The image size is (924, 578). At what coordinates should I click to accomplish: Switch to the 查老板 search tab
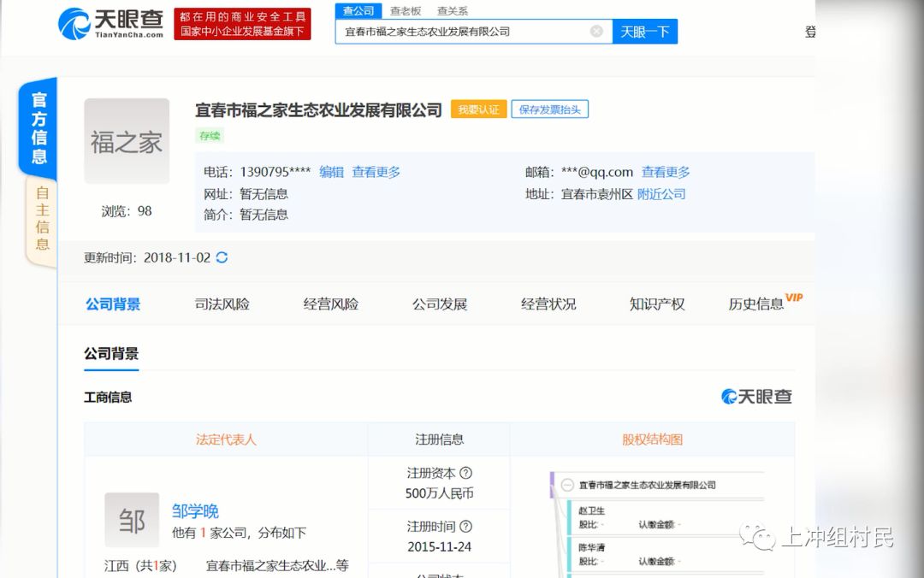point(406,10)
